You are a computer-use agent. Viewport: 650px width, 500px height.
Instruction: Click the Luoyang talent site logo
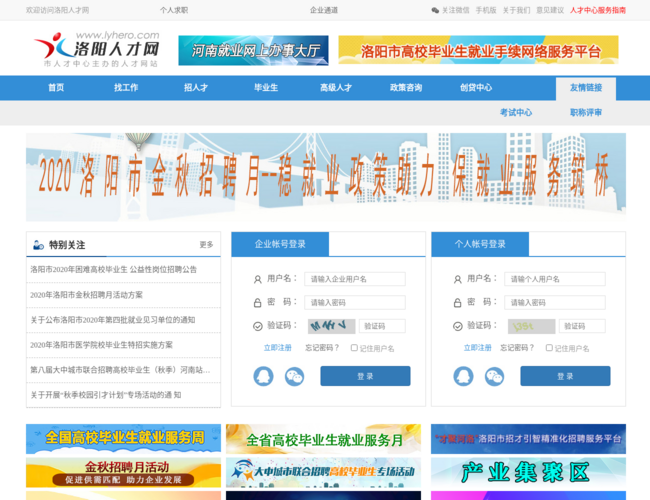97,49
